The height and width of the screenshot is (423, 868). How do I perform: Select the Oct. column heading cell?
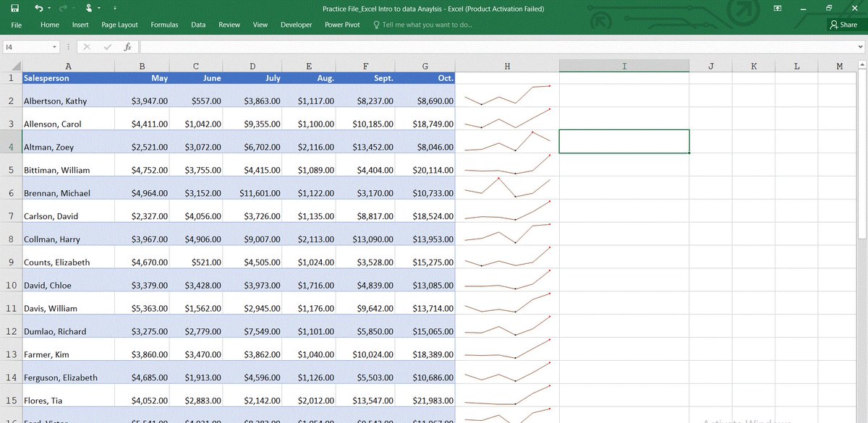click(x=425, y=77)
